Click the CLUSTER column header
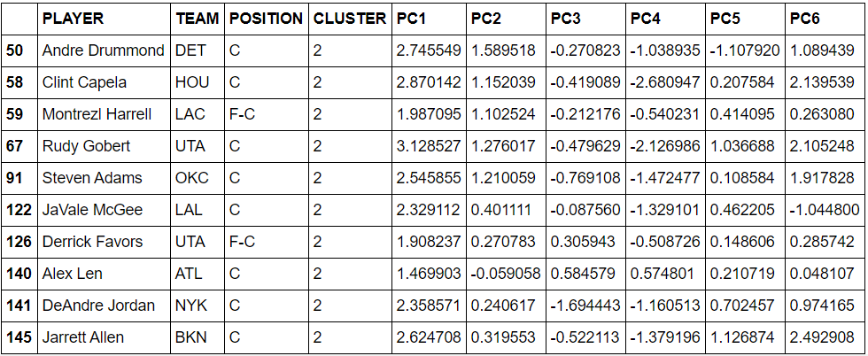868x356 pixels. click(350, 19)
